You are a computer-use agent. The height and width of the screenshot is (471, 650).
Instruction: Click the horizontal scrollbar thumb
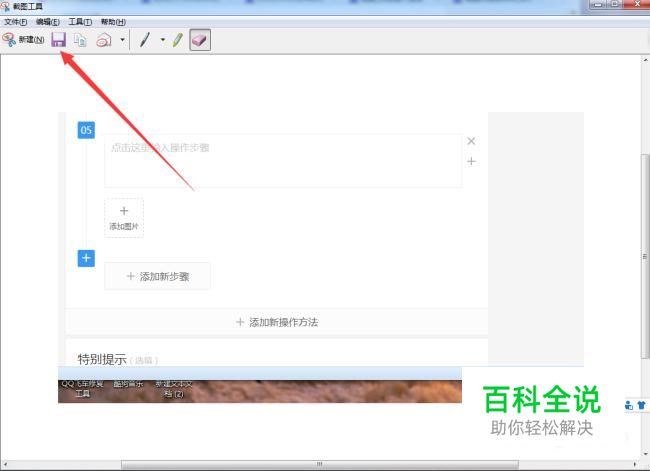click(x=320, y=464)
